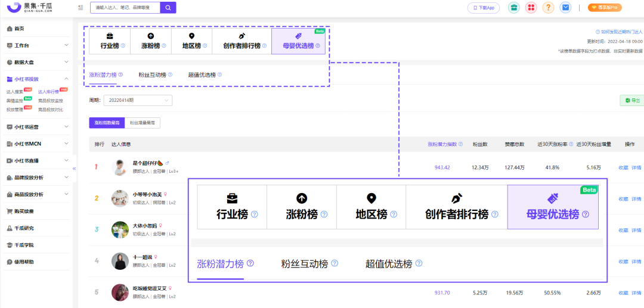Open the red four-dots apps icon
Screen dimensions: 644x308
pyautogui.click(x=531, y=7)
